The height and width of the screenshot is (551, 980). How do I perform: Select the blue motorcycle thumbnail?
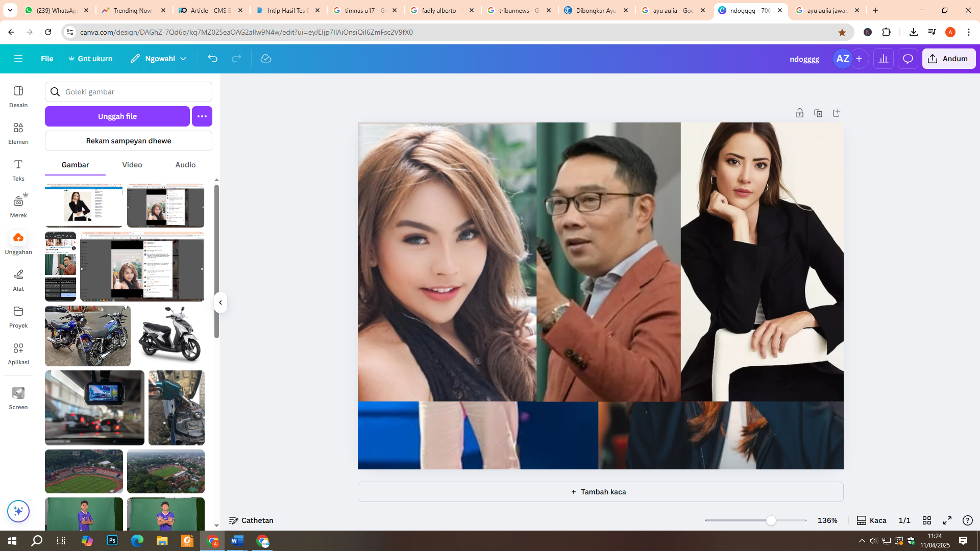tap(87, 335)
